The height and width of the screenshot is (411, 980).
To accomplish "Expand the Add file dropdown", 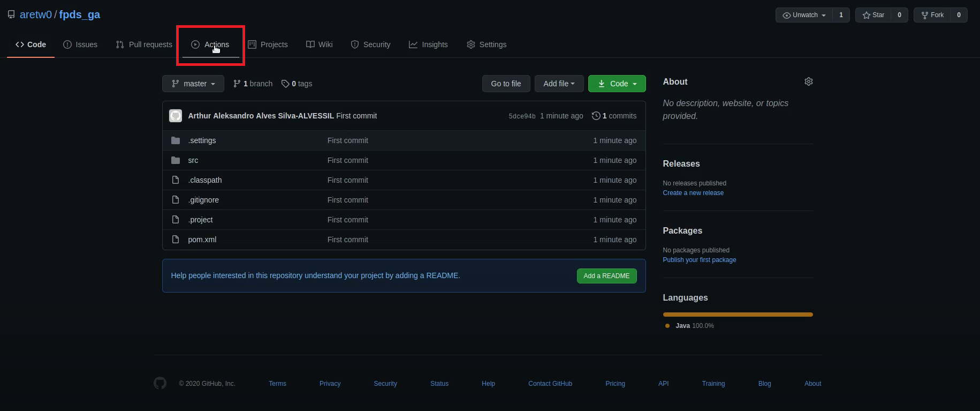I will [x=559, y=84].
